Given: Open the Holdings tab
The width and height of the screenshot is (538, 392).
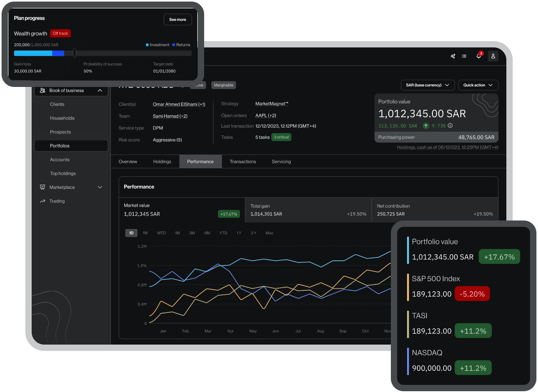Looking at the screenshot, I should (162, 162).
